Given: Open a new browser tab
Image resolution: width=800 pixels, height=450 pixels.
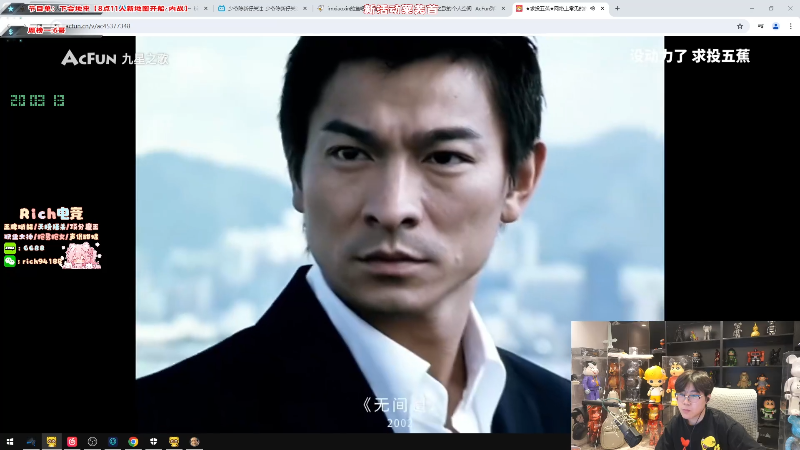Looking at the screenshot, I should click(617, 8).
